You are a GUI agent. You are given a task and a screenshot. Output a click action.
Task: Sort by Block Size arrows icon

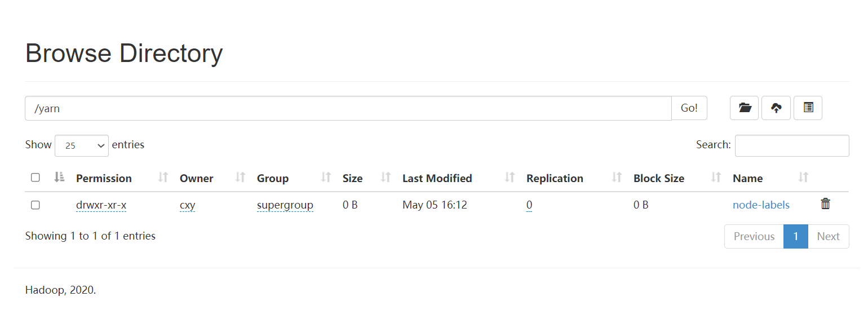tap(716, 178)
